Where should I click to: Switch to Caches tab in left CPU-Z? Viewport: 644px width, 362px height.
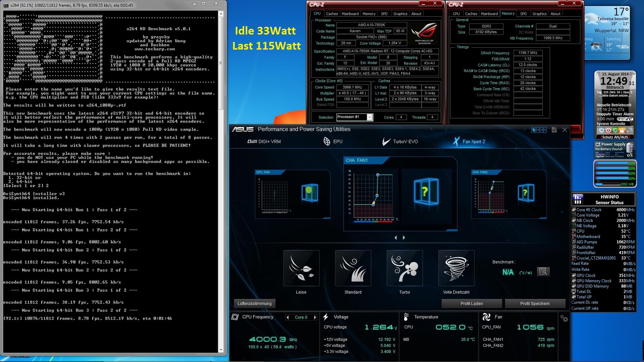click(332, 14)
